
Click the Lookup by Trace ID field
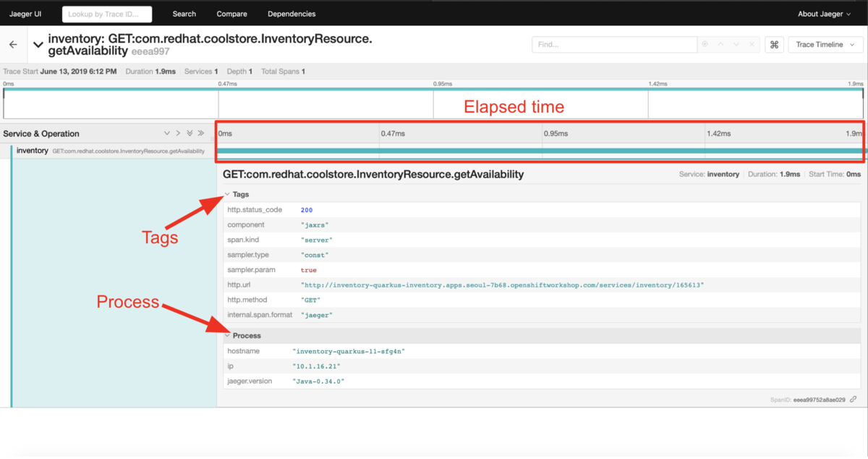coord(107,14)
